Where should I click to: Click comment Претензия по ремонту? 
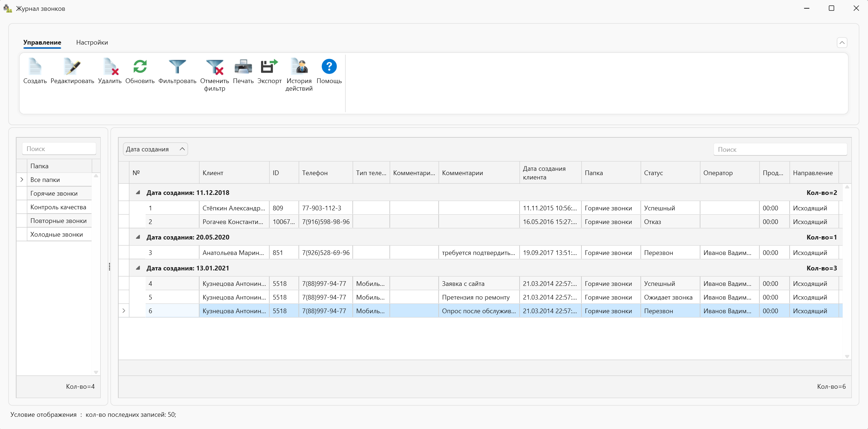479,297
